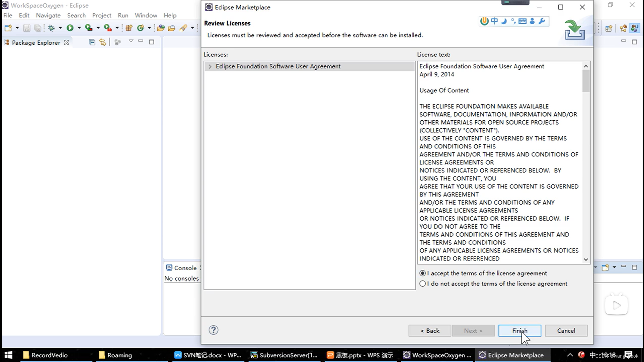Toggle the moon half-width icon in IME bar
The image size is (644, 362).
pos(504,21)
